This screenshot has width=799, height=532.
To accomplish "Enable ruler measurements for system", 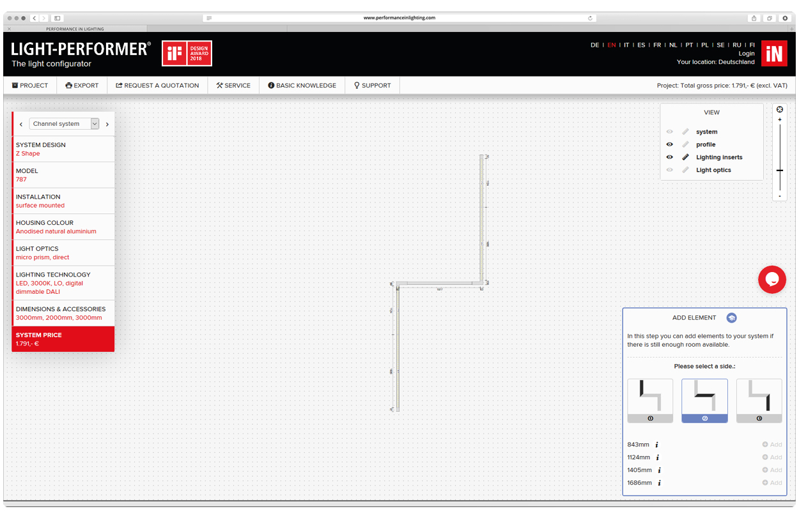I will pyautogui.click(x=685, y=132).
